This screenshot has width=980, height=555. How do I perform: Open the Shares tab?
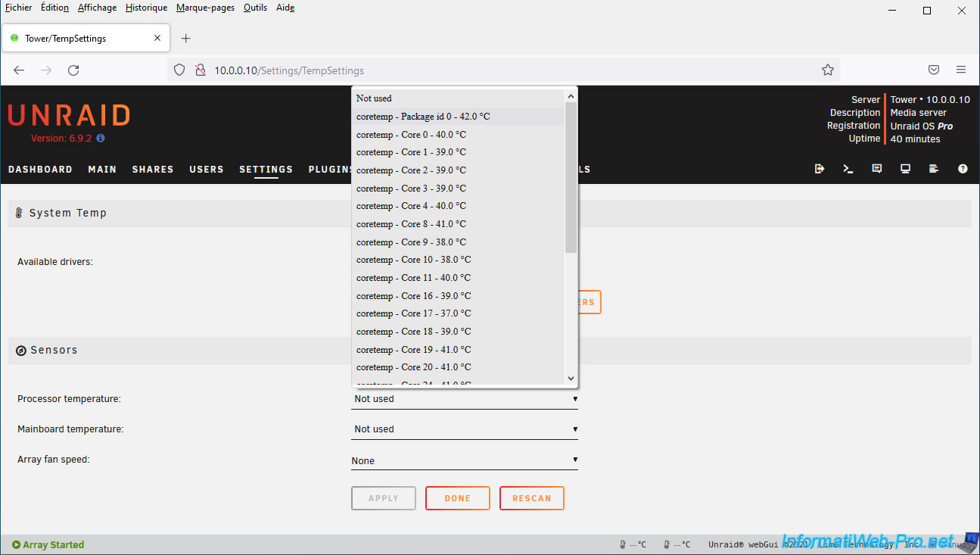click(153, 170)
